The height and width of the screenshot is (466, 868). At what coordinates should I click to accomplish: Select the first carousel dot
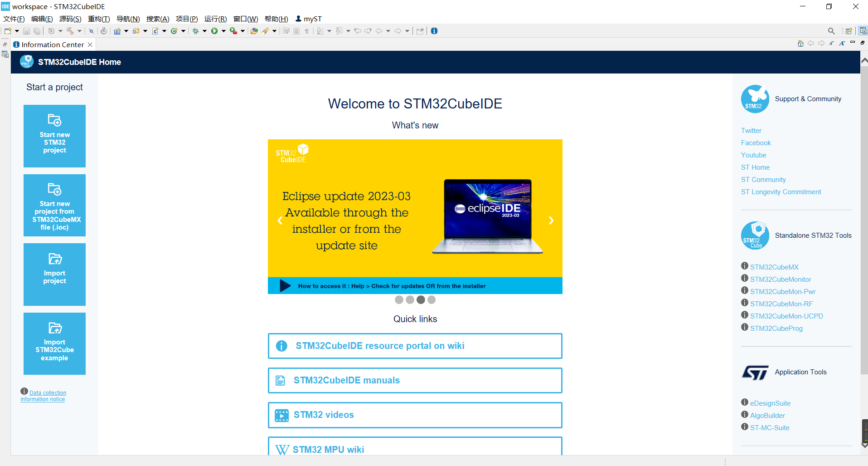[x=399, y=299]
